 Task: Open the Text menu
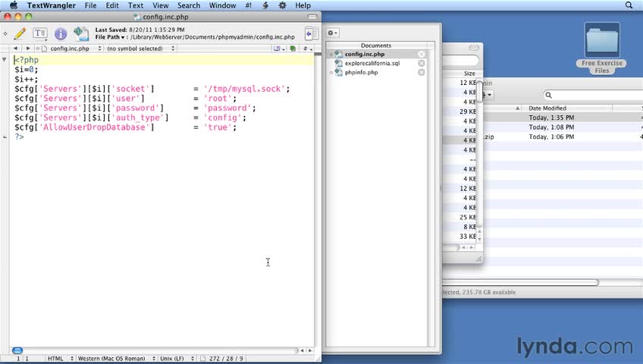(135, 5)
